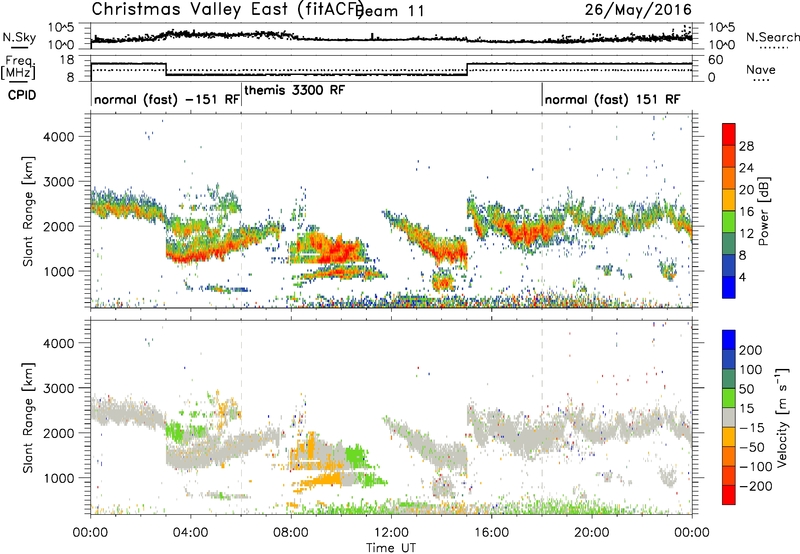Click the 'Freq. [MHz]' axis label

20,68
